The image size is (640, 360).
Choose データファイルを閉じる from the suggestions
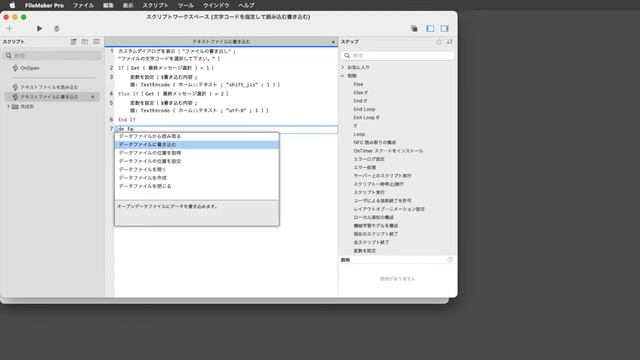(197, 186)
